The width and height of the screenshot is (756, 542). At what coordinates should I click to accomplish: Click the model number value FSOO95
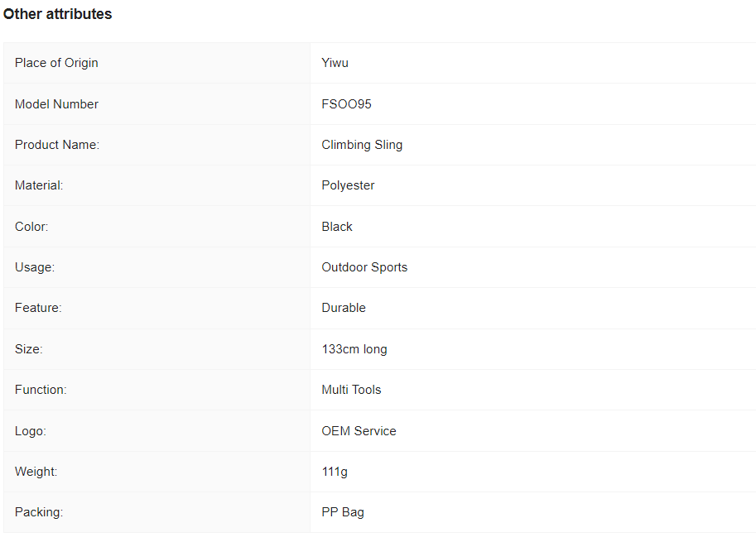tap(346, 104)
